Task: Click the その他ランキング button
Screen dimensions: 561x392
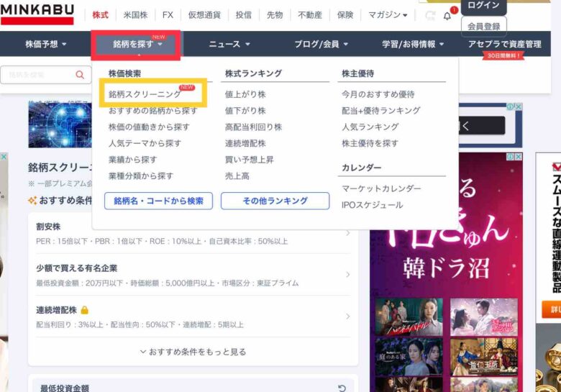Action: tap(275, 201)
